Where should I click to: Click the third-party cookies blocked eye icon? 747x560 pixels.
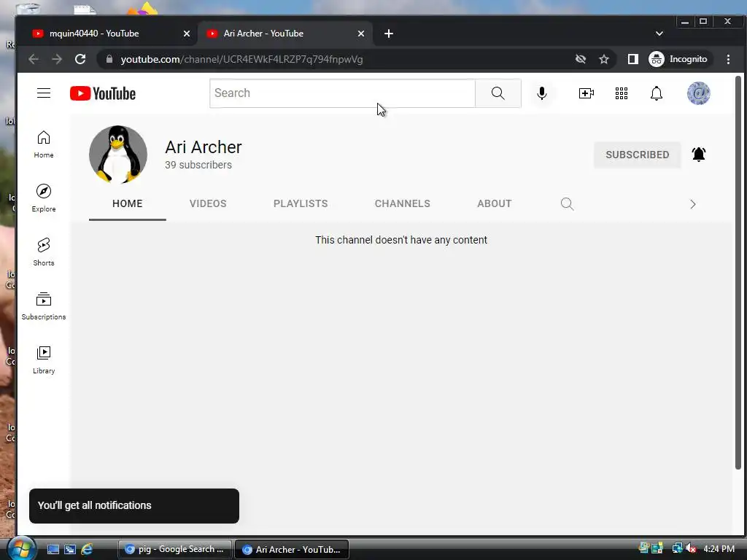[x=580, y=59]
